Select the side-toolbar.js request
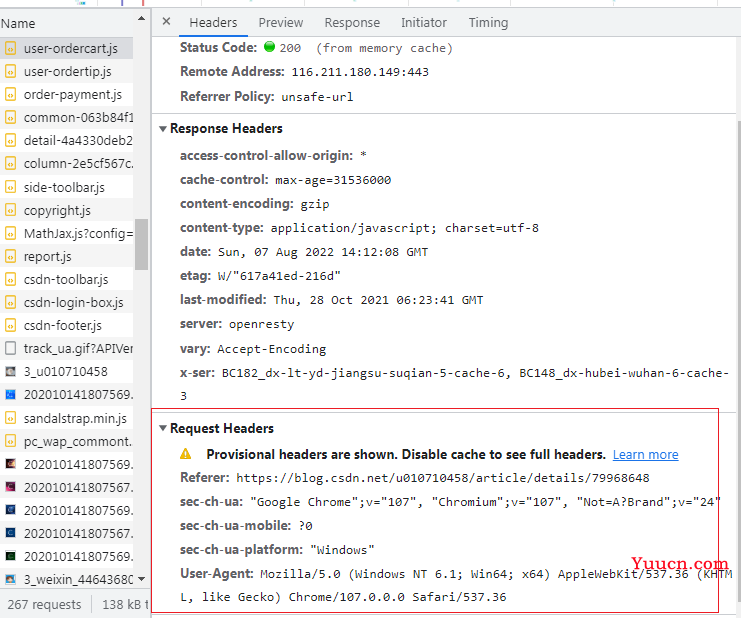741x618 pixels. tap(67, 188)
